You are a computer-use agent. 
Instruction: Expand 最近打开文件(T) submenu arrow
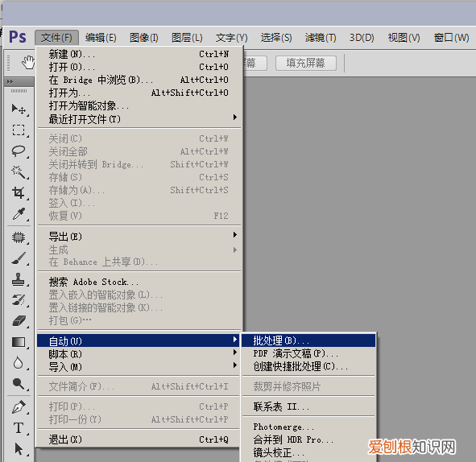tap(234, 118)
